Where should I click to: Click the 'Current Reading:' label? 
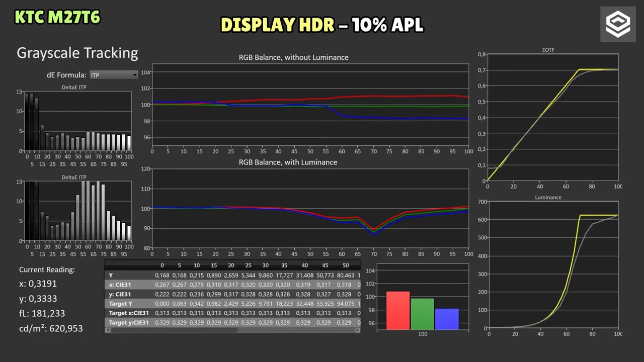click(47, 269)
